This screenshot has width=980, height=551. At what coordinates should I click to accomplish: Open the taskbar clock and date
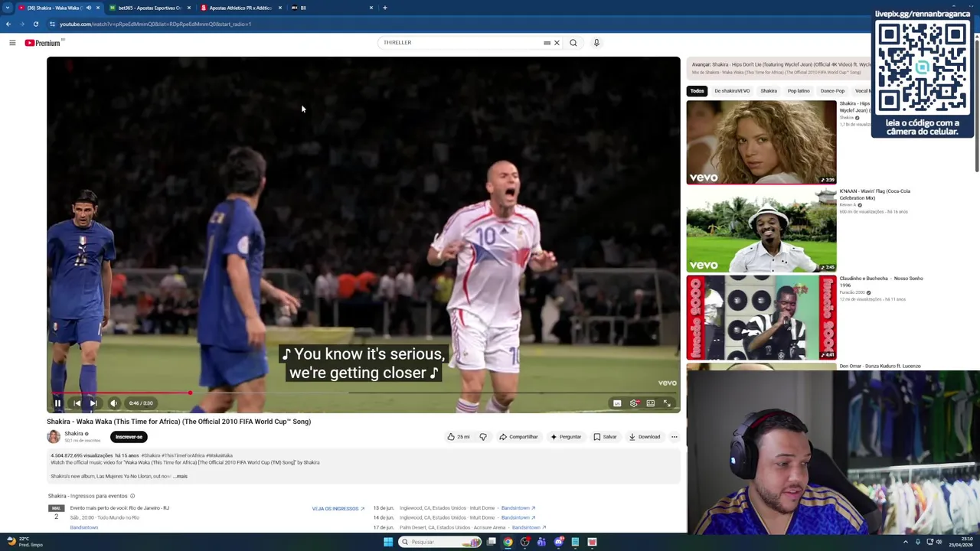[x=960, y=542]
